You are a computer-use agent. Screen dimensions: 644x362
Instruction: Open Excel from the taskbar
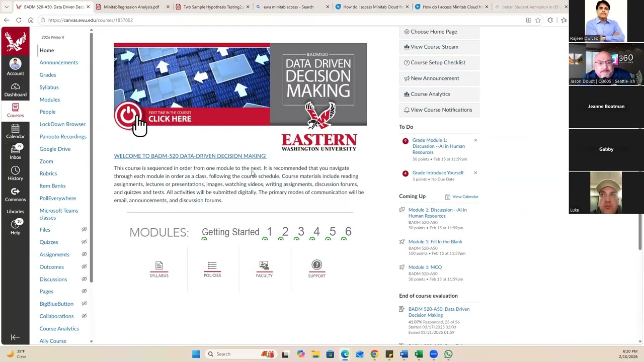(418, 354)
